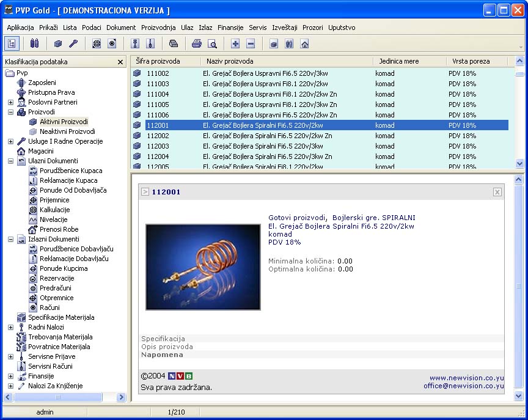The width and height of the screenshot is (528, 420).
Task: Select Neaktivni Proizvodi in the tree
Action: (x=67, y=131)
